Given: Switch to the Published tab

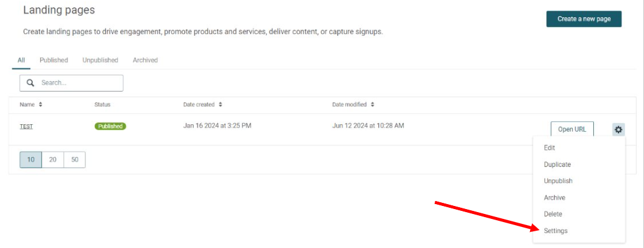Looking at the screenshot, I should pyautogui.click(x=54, y=60).
